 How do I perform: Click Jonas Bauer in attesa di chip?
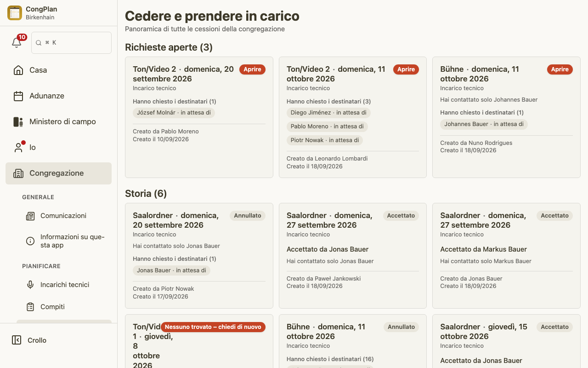[x=171, y=270]
